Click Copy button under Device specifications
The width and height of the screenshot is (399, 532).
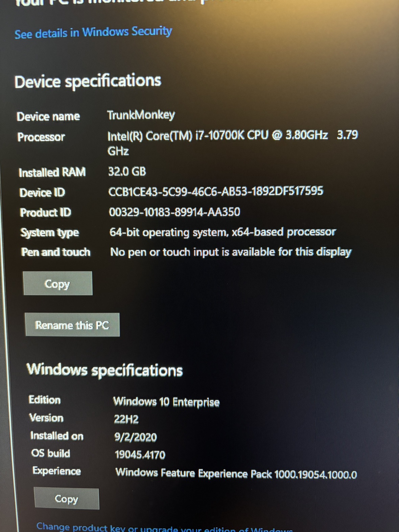(x=58, y=283)
